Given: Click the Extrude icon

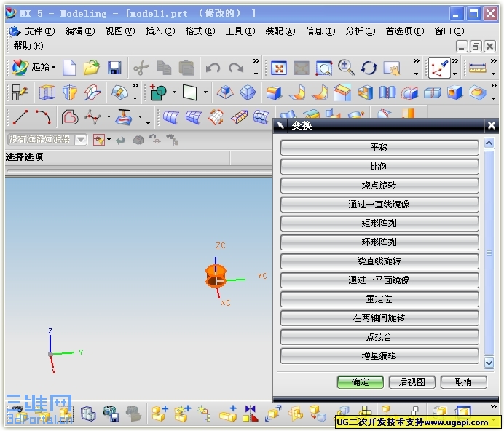Looking at the screenshot, I should point(47,93).
